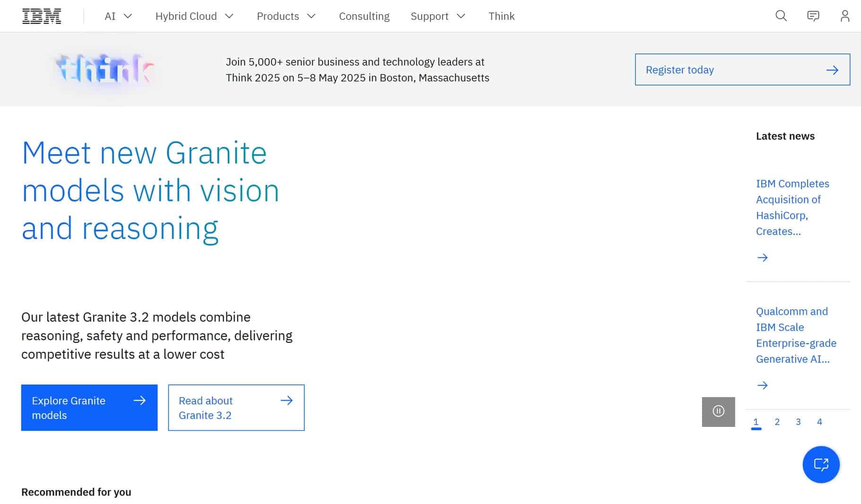
Task: Click Register today button
Action: pos(742,70)
